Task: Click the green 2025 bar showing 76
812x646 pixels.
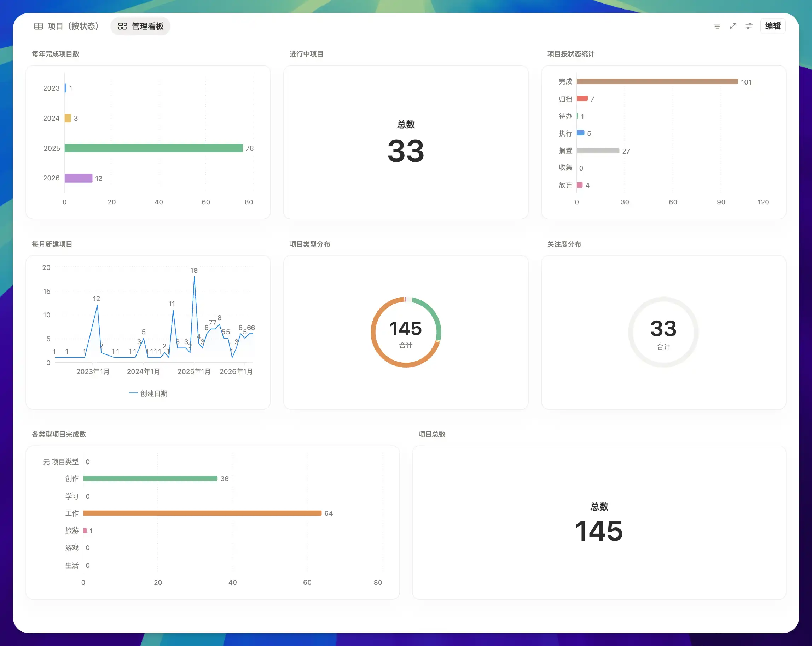Action: [153, 148]
